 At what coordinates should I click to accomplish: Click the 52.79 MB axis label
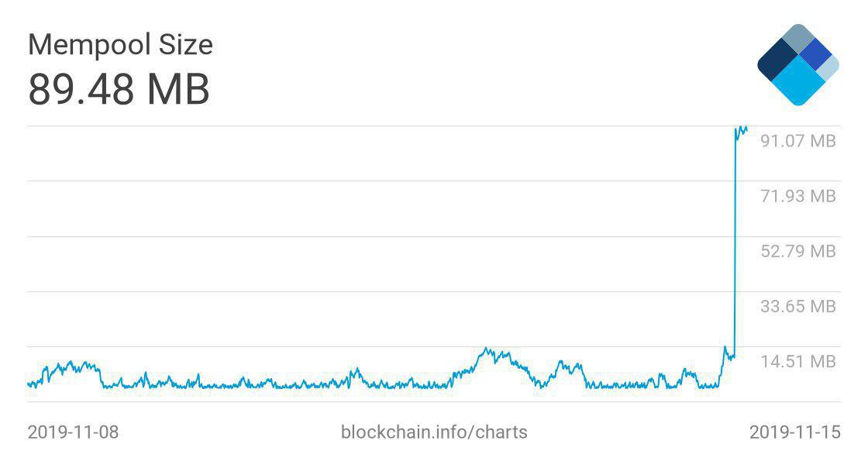pyautogui.click(x=798, y=251)
